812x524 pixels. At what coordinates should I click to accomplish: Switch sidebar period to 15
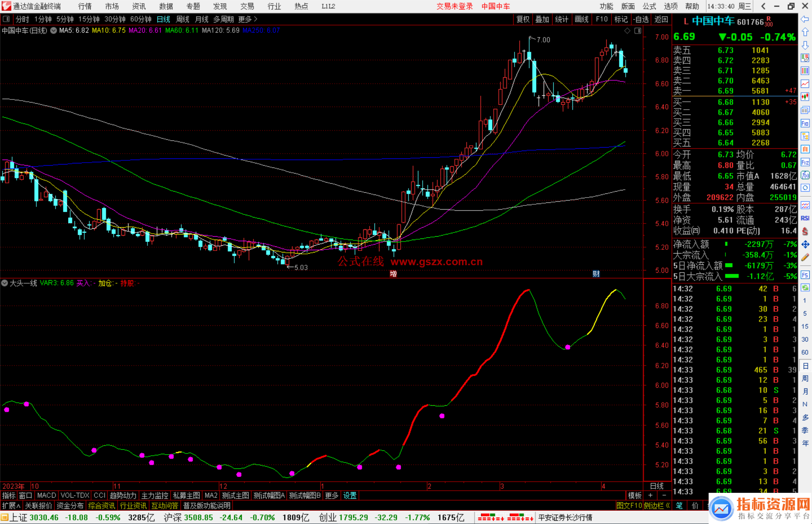pyautogui.click(x=804, y=326)
